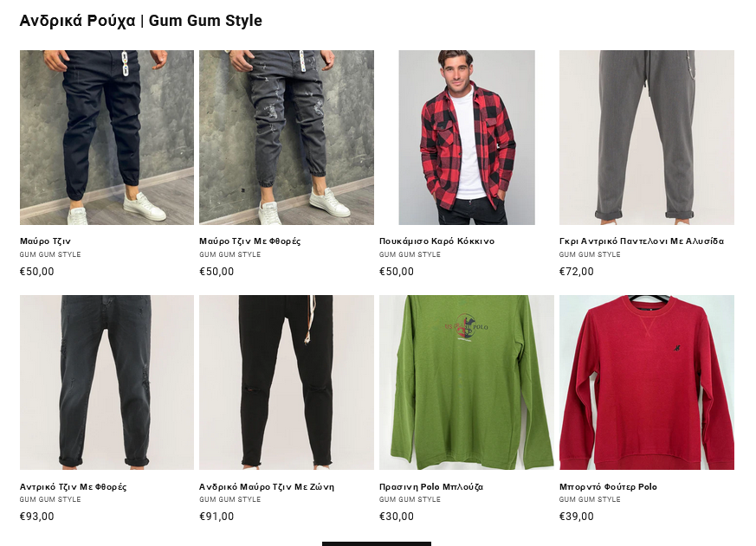Viewport: 756px width, 546px height.
Task: Open Γκρι Αντρικό Παντελονι Με Αλυσίδα link
Action: 641,241
